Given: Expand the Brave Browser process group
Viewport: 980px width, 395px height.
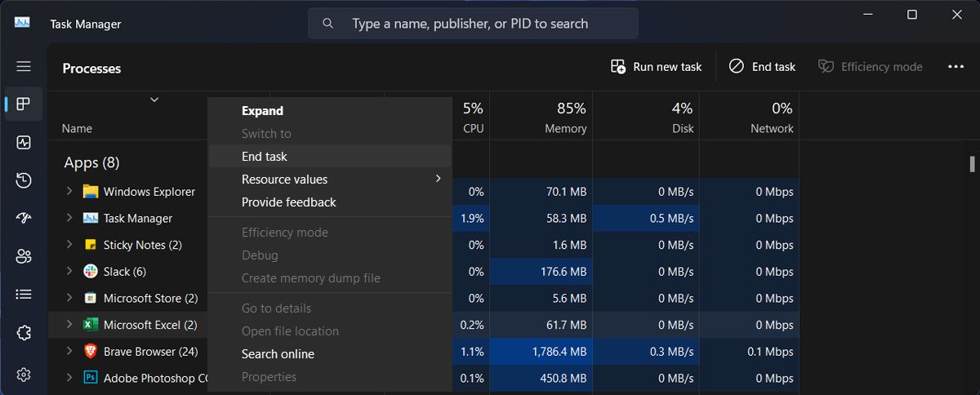Looking at the screenshot, I should (x=69, y=352).
